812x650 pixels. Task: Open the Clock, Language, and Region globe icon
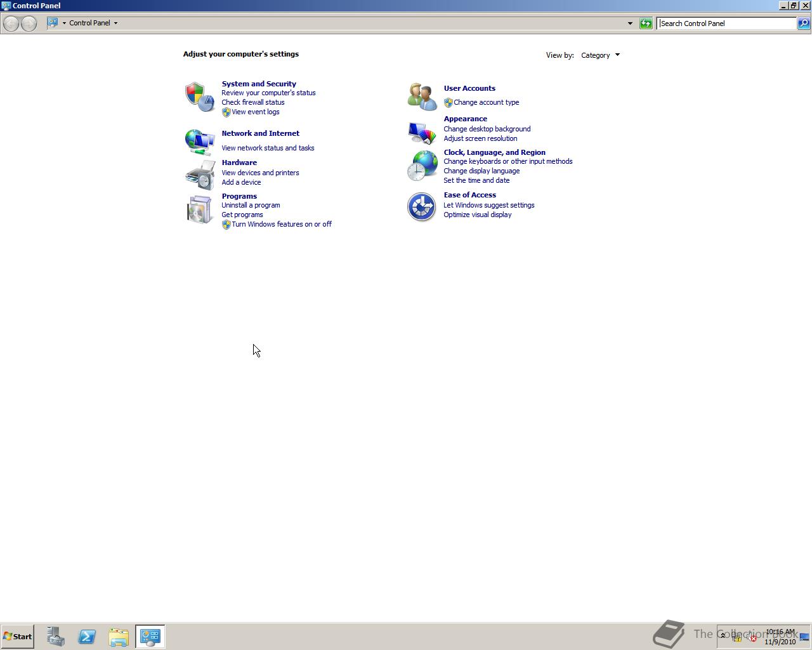[422, 166]
